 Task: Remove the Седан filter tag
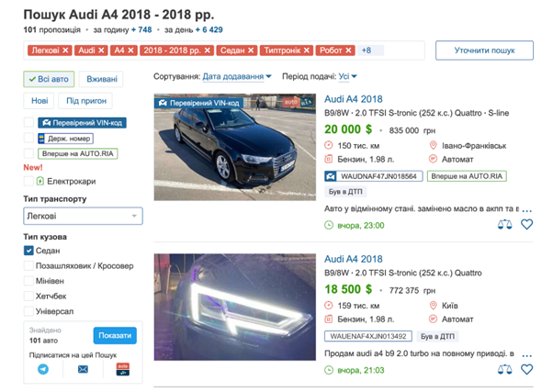point(251,50)
